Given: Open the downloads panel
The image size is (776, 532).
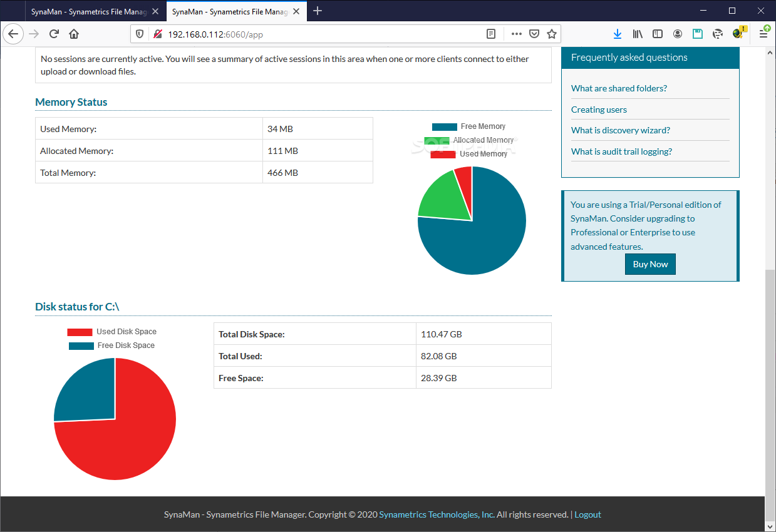Looking at the screenshot, I should point(618,34).
